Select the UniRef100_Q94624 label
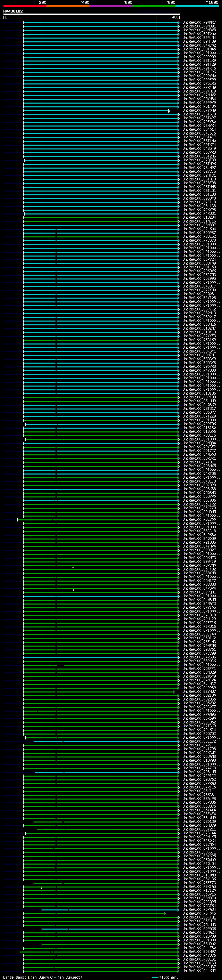The width and height of the screenshot is (222, 980). click(x=199, y=730)
